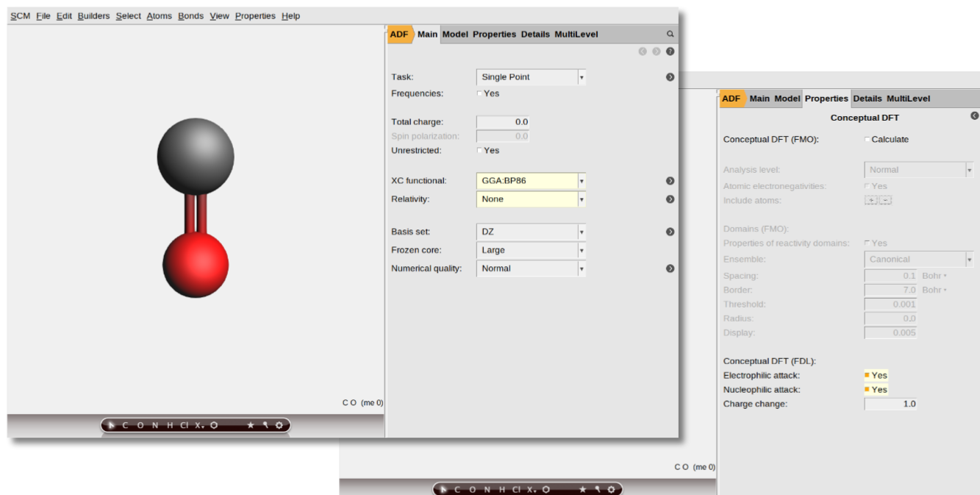Click the ring structure icon below the molecule
Viewport: 980px width, 495px height.
[214, 425]
